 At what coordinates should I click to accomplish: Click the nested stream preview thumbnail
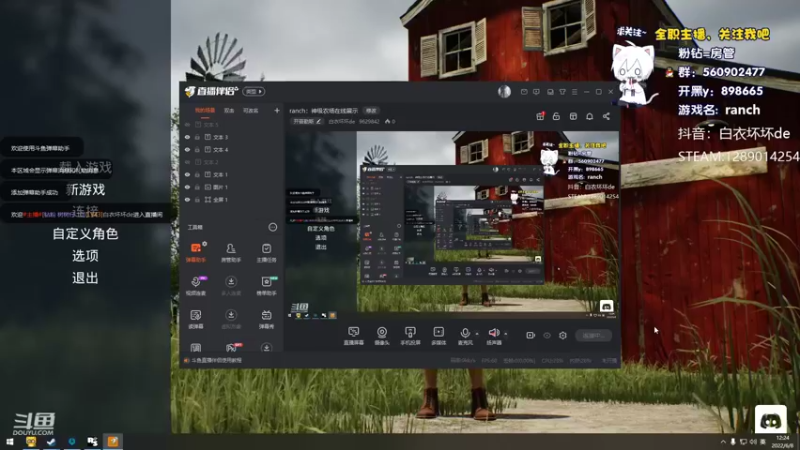pyautogui.click(x=452, y=224)
